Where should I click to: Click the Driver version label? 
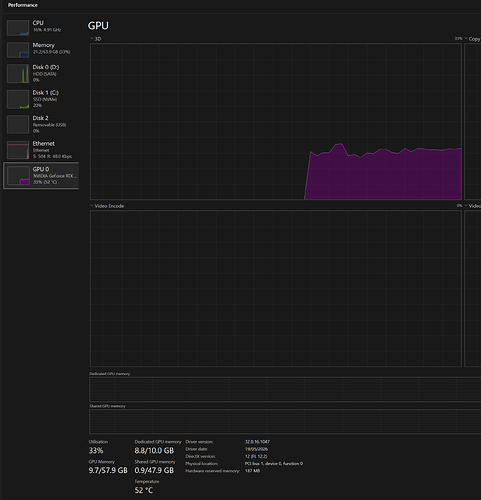[199, 442]
